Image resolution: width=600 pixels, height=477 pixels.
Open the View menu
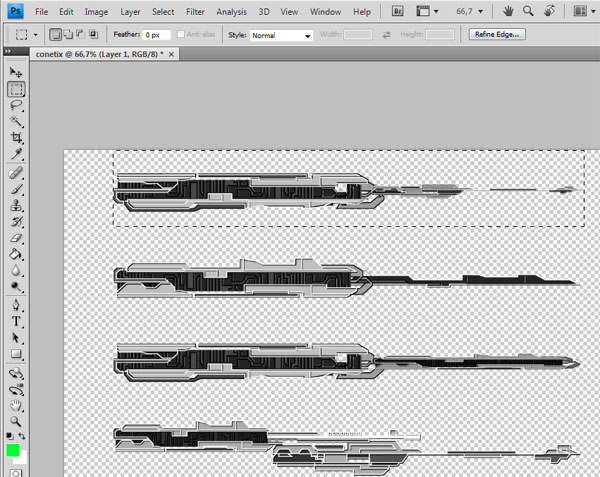click(x=289, y=12)
